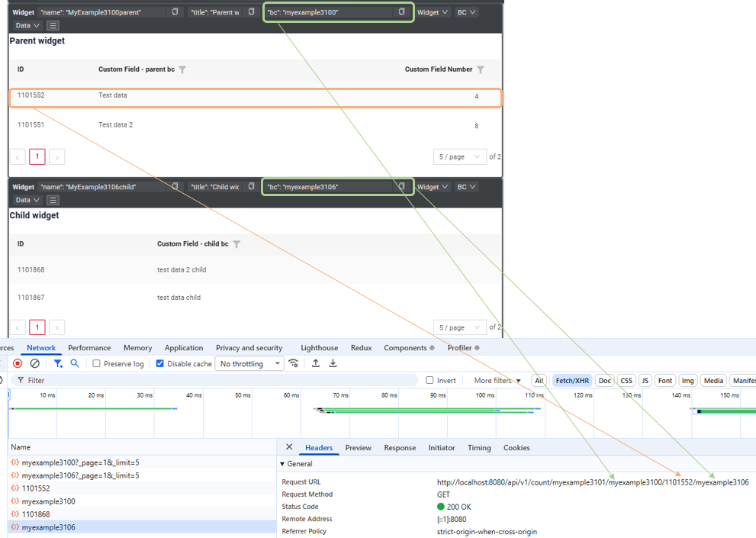The height and width of the screenshot is (538, 756).
Task: Select the 1101868 request in the list
Action: 36,514
